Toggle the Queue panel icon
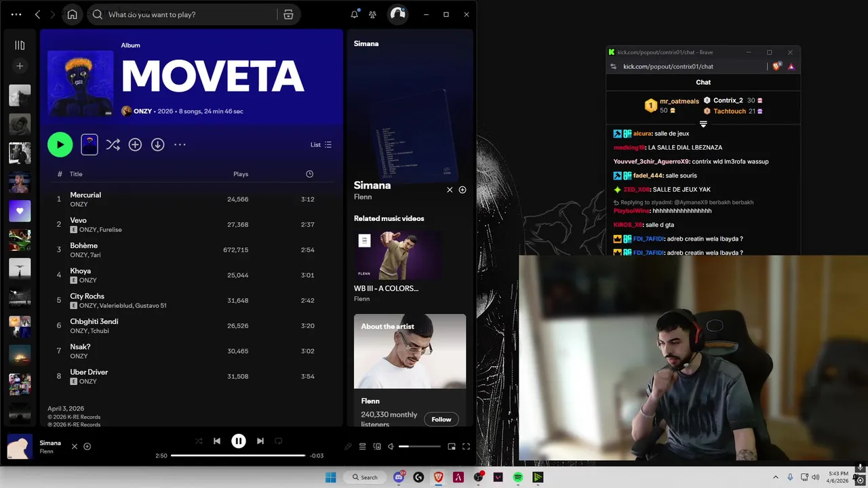The width and height of the screenshot is (868, 488). [362, 446]
